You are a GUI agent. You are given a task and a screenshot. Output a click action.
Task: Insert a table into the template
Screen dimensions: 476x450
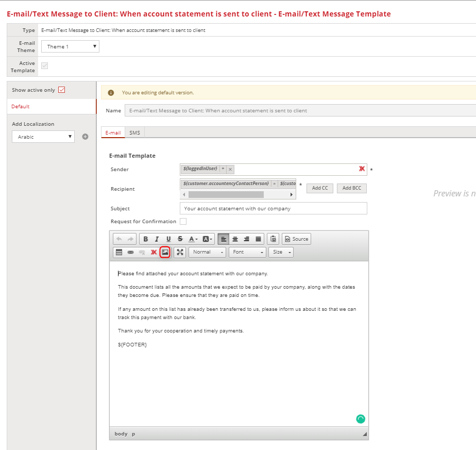(119, 252)
